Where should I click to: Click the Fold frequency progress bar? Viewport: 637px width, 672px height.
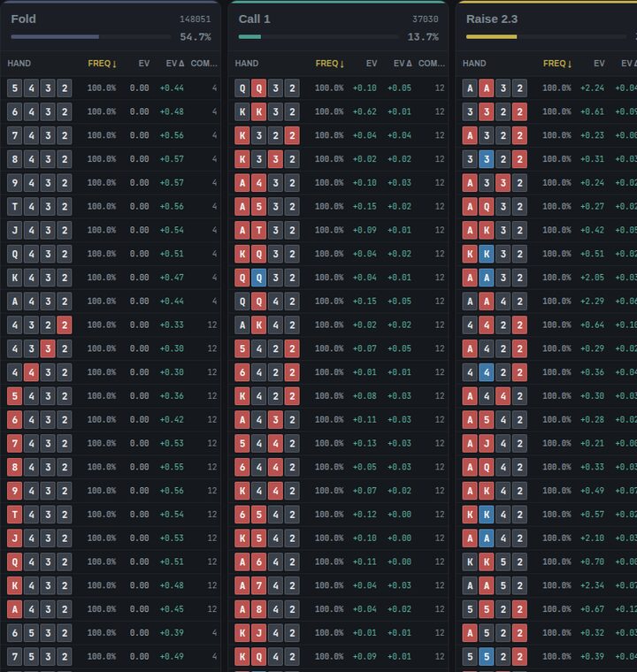click(91, 37)
